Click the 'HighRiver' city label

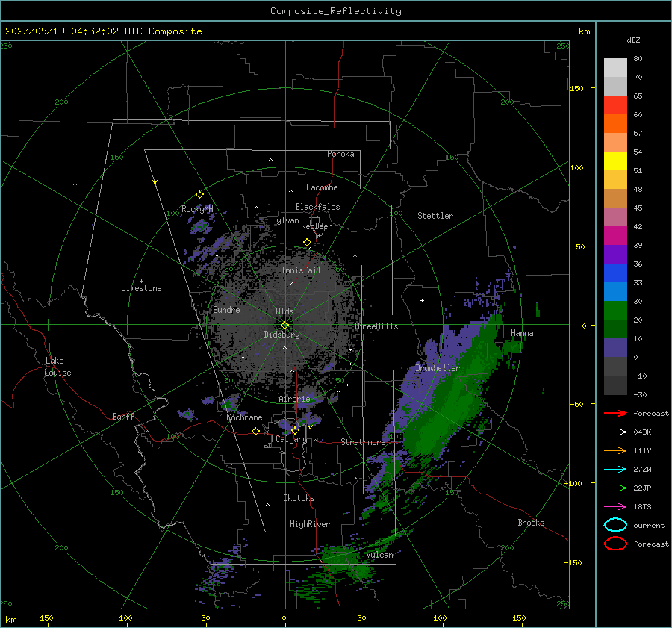coord(310,524)
